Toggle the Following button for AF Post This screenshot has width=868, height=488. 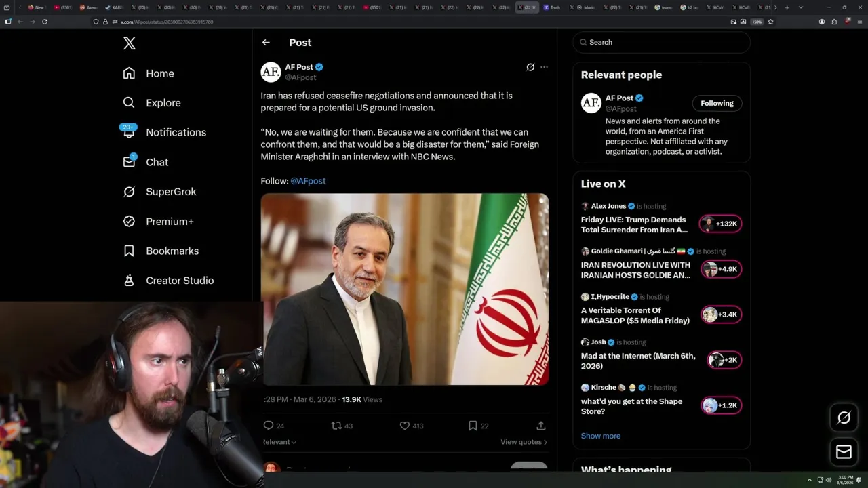(x=717, y=103)
